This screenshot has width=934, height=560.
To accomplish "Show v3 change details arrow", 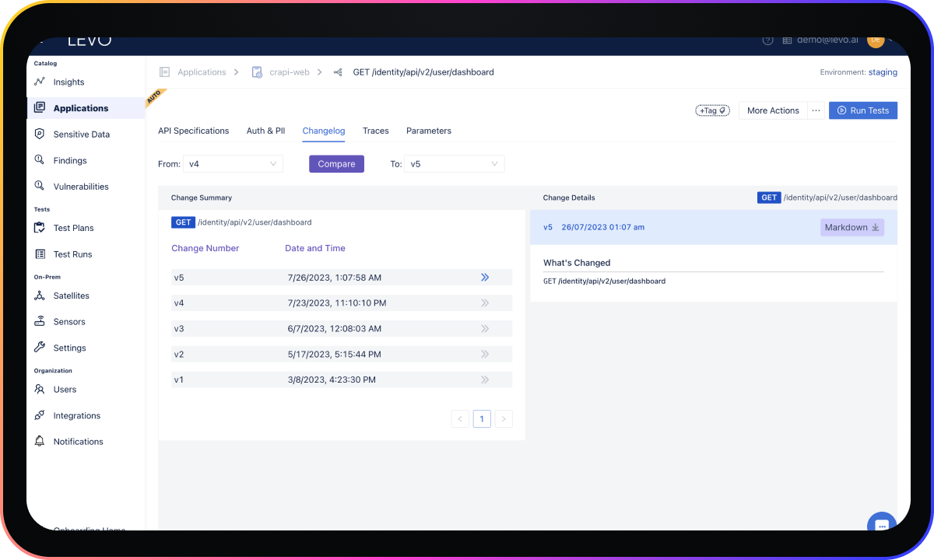I will pos(485,328).
